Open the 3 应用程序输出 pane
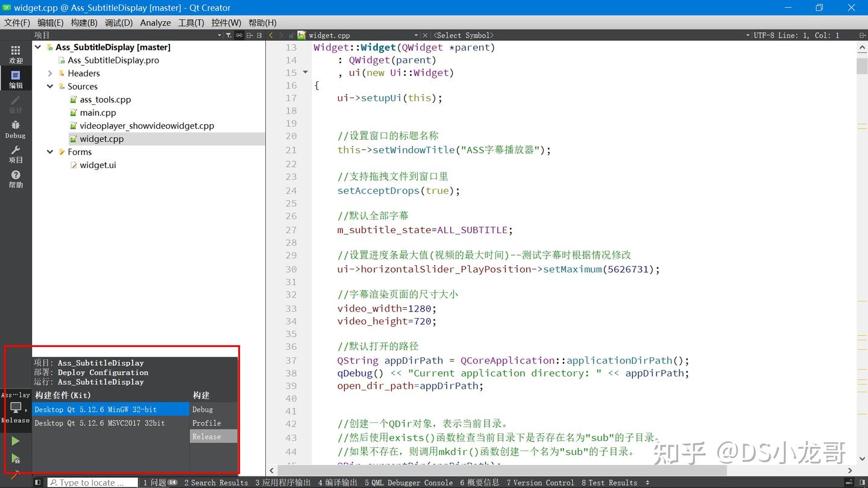The image size is (868, 488). point(283,483)
